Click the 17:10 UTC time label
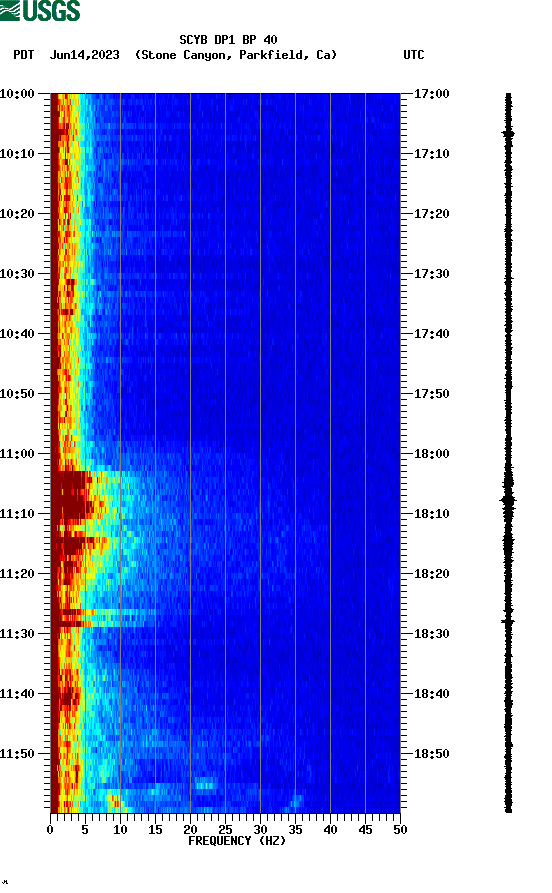 click(431, 153)
